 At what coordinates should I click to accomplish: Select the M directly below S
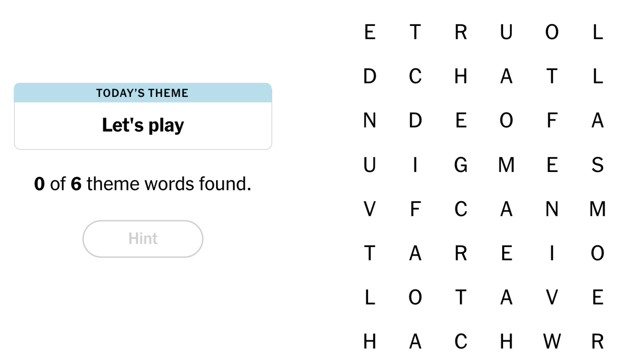click(x=597, y=209)
